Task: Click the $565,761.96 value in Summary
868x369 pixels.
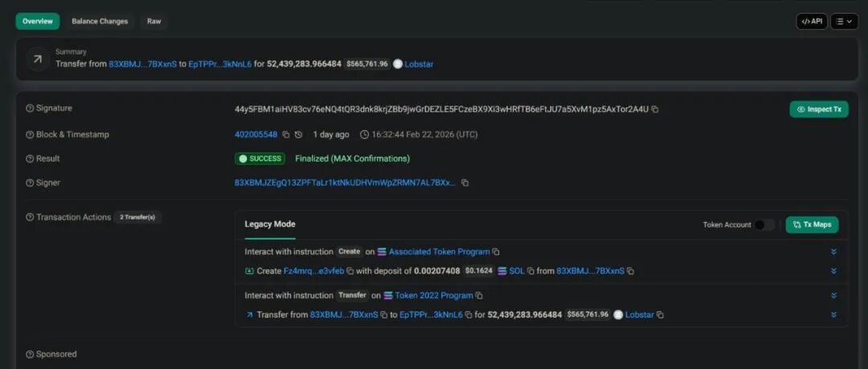Action: tap(366, 64)
